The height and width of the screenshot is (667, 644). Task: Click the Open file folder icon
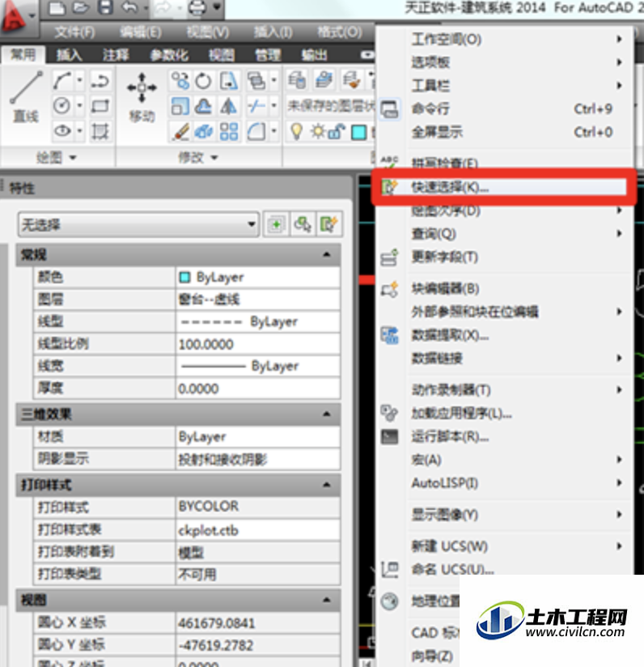pos(80,7)
